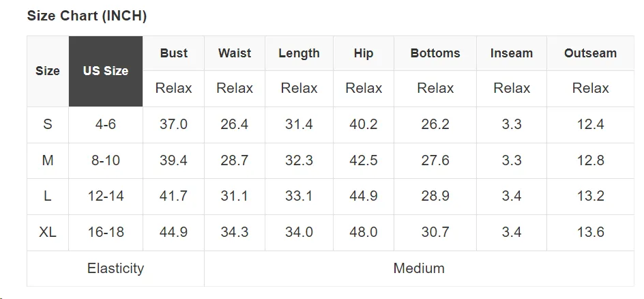This screenshot has height=299, width=644.
Task: Click the Size Chart (INCH) heading
Action: point(87,16)
